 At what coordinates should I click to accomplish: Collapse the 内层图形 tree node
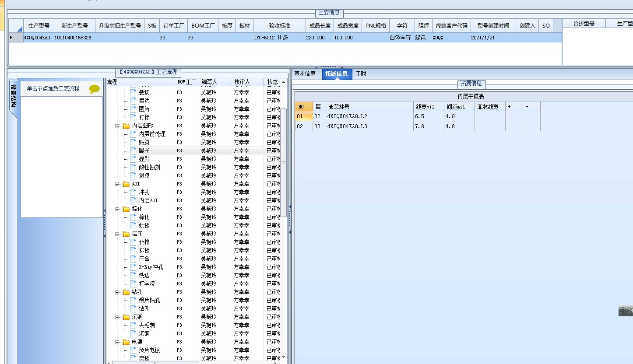(117, 126)
